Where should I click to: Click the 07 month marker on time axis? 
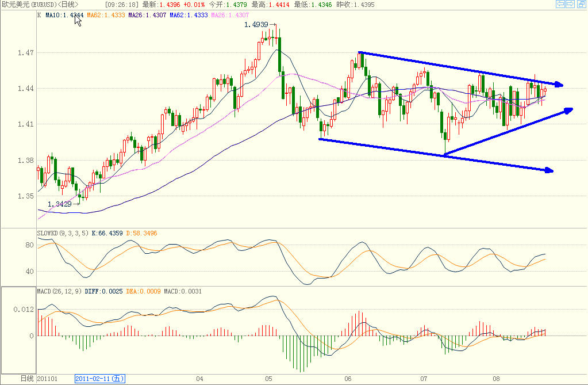point(424,379)
